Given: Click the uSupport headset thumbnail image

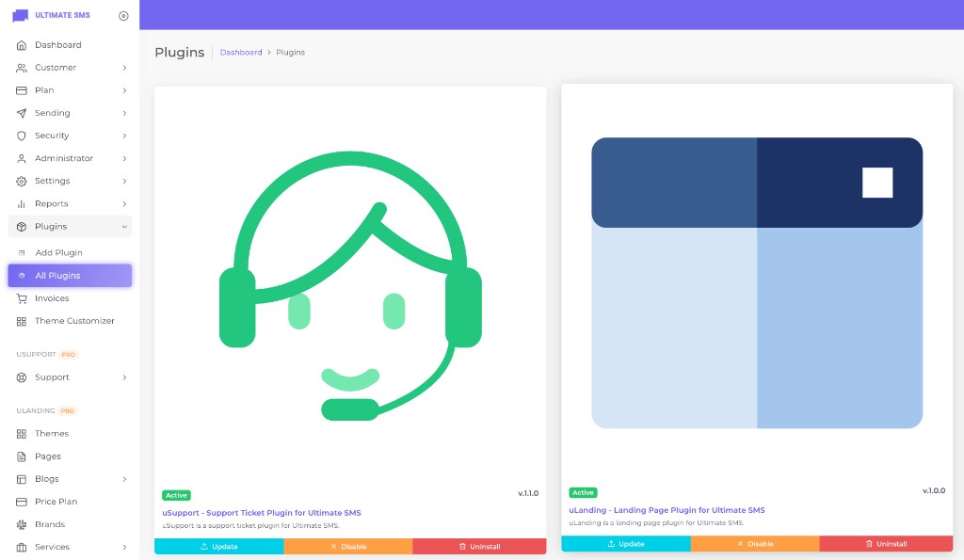Looking at the screenshot, I should tap(350, 286).
